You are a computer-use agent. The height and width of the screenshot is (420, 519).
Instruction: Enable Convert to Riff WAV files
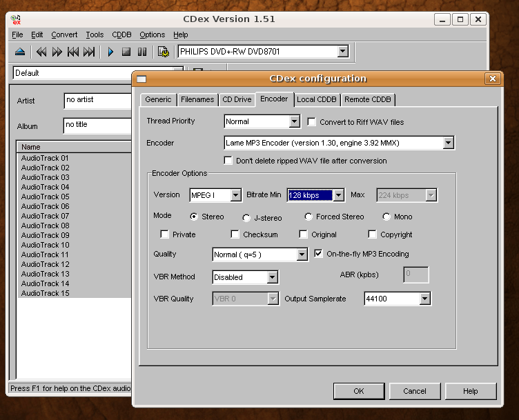point(311,121)
